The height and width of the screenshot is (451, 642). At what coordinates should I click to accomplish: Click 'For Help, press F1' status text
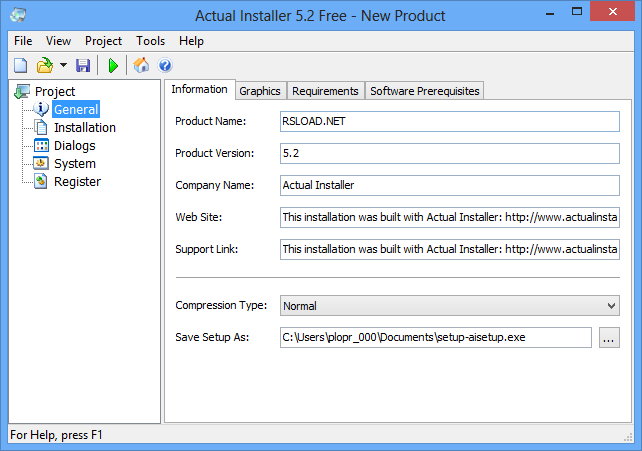pyautogui.click(x=56, y=435)
